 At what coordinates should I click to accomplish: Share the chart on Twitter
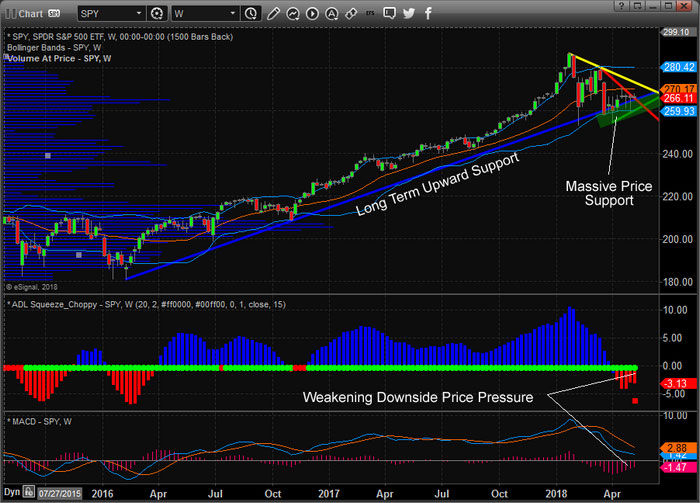[408, 13]
